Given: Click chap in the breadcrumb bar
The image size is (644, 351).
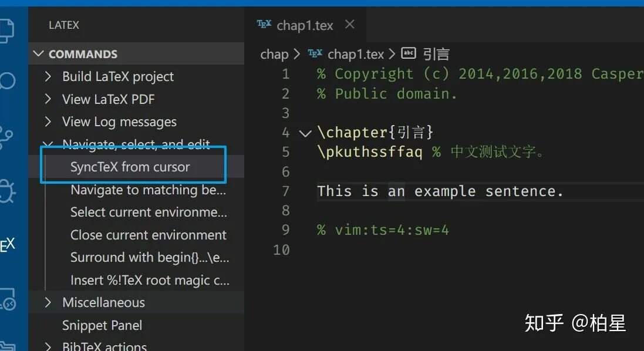Looking at the screenshot, I should pyautogui.click(x=274, y=53).
